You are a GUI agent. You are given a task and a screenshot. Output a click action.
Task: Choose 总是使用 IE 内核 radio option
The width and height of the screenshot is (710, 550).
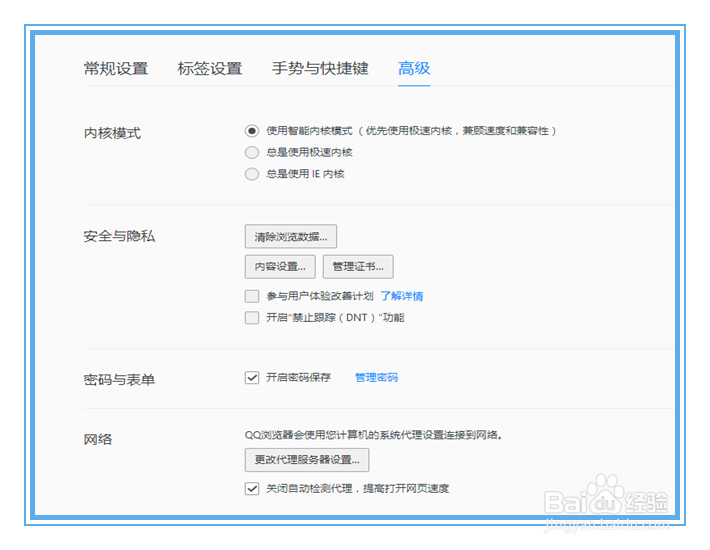tap(252, 174)
